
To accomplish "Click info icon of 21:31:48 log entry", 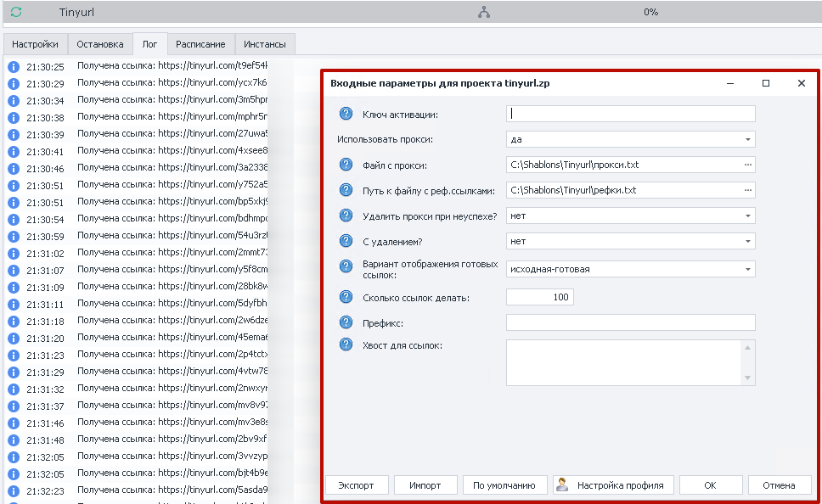I will 14,440.
